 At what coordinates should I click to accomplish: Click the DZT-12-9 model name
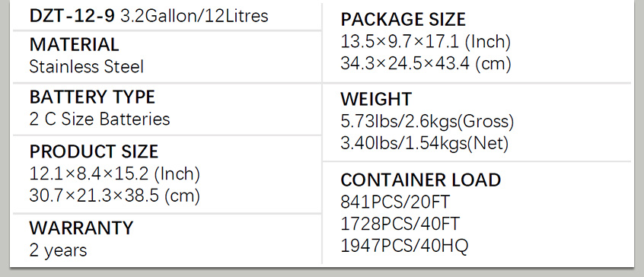[72, 16]
